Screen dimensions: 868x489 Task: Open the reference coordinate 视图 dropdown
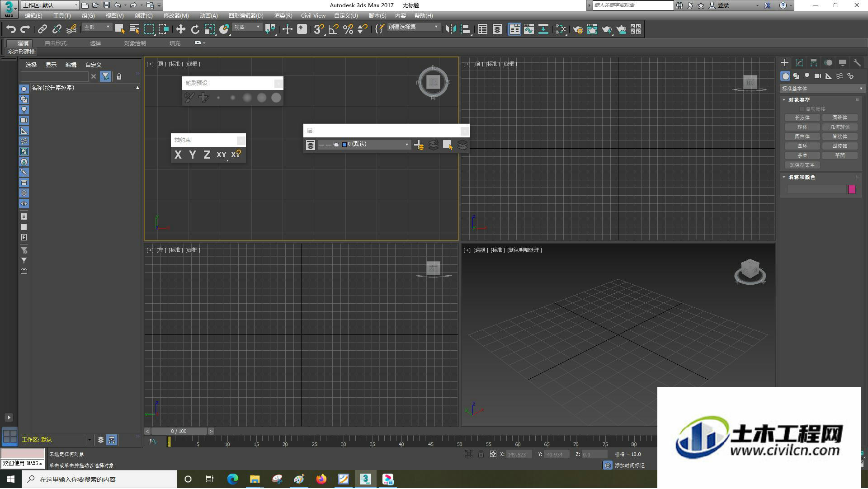[247, 27]
